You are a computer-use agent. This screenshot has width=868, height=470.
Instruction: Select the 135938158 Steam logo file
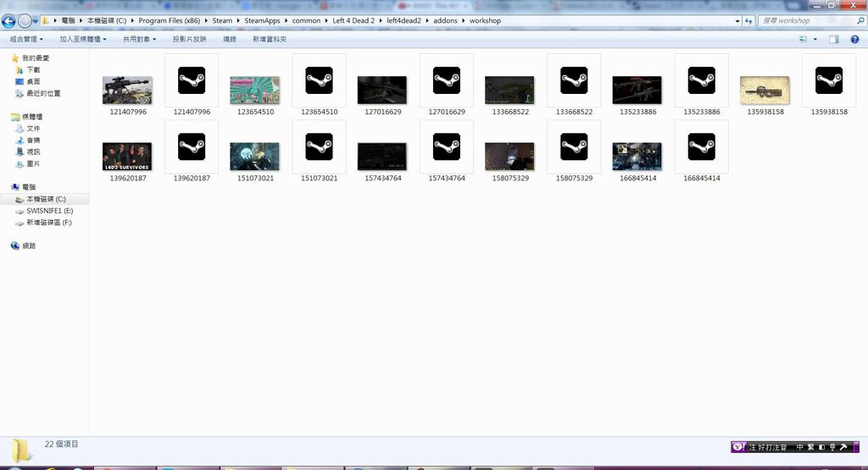[829, 80]
